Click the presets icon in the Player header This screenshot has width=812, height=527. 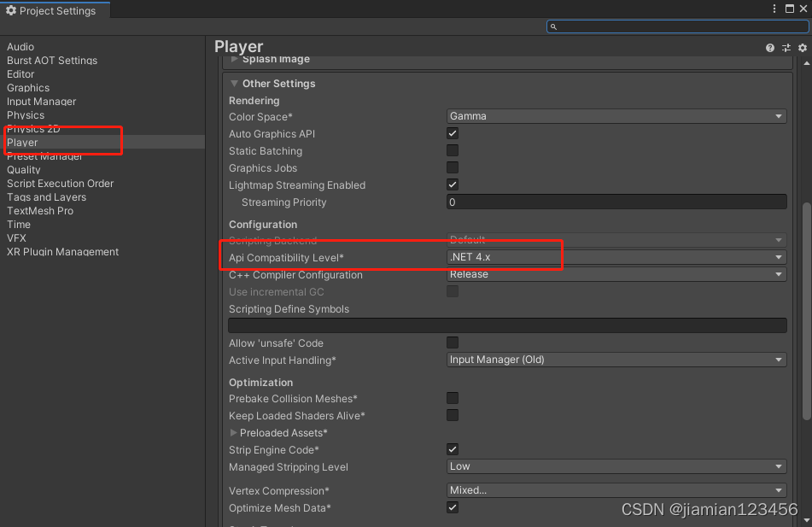point(786,48)
